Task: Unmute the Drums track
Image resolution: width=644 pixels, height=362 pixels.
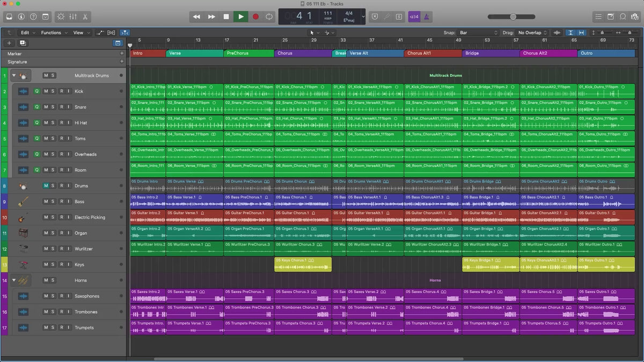Action: coord(46,186)
